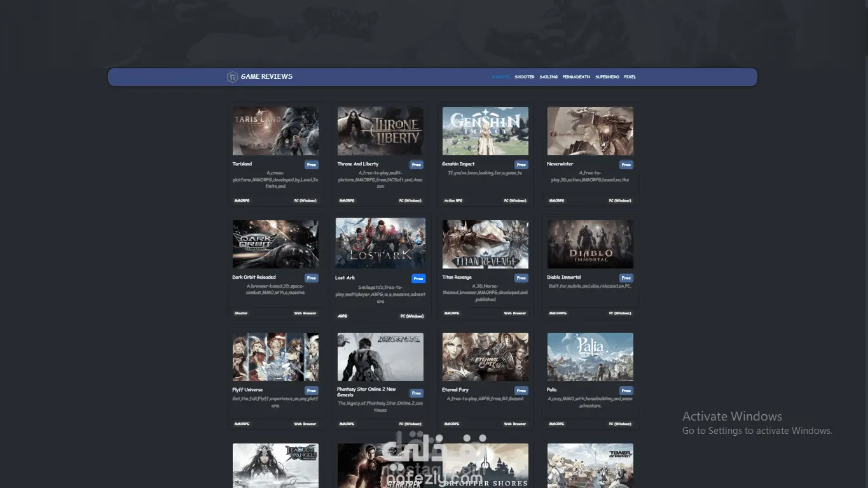
Task: Click the Free badge on Dark Orbit Reloaded
Action: [x=312, y=278]
